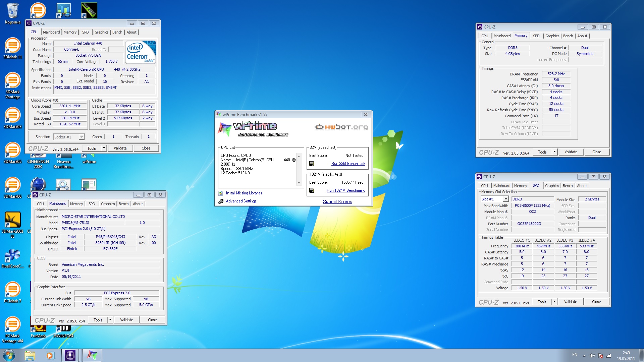Viewport: 644px width, 362px height.
Task: Click the HWBOT.org logo in wPrime
Action: 341,127
